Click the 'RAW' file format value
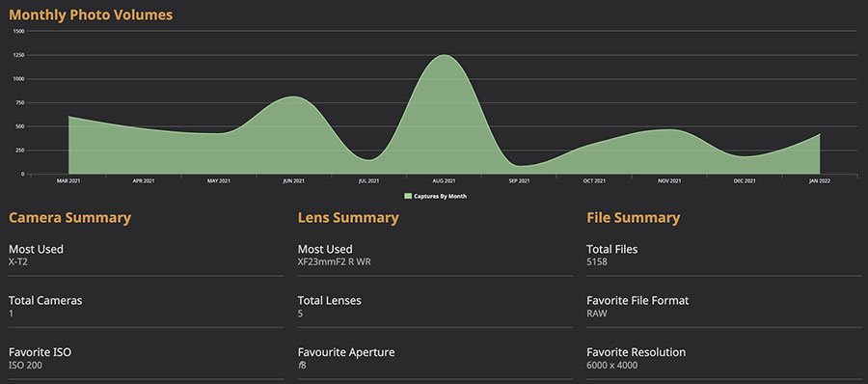This screenshot has width=868, height=384. (597, 314)
